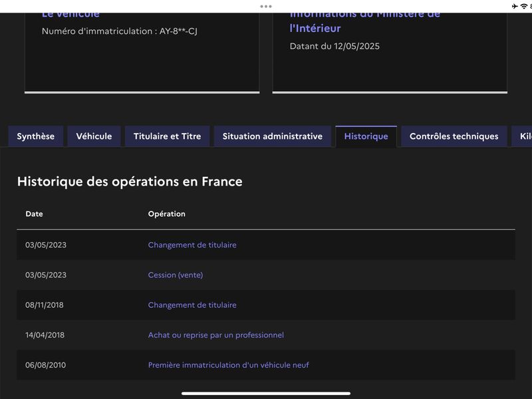The image size is (532, 399).
Task: Click the date 08/11/2018
Action: click(x=45, y=305)
